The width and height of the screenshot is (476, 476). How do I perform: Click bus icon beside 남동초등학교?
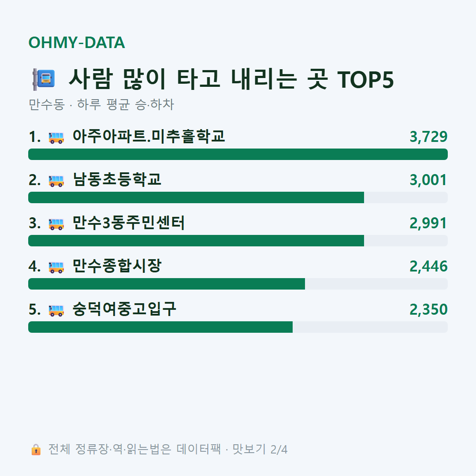(x=56, y=181)
